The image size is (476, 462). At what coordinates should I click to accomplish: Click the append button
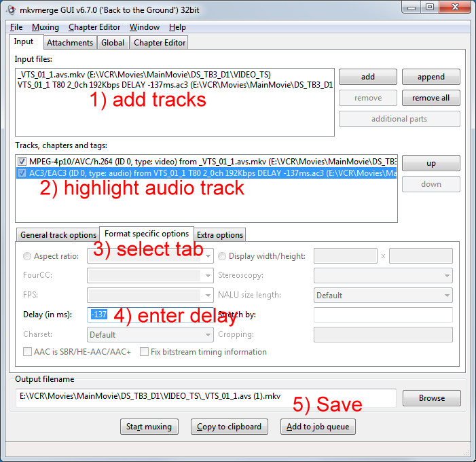click(431, 77)
